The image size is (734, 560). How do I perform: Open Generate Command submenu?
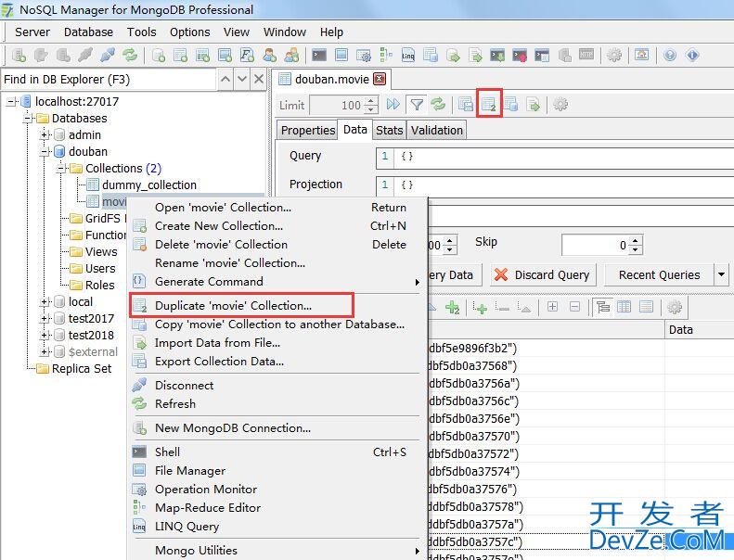tap(276, 282)
